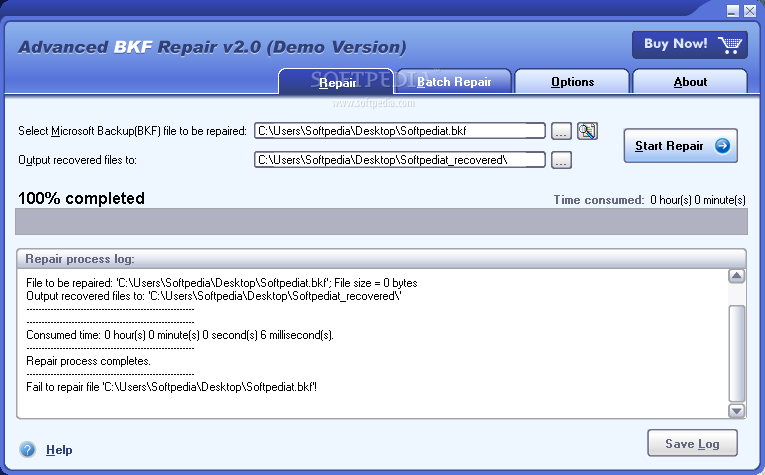
Task: Click the 'File to be repaired' log line
Action: click(x=221, y=283)
